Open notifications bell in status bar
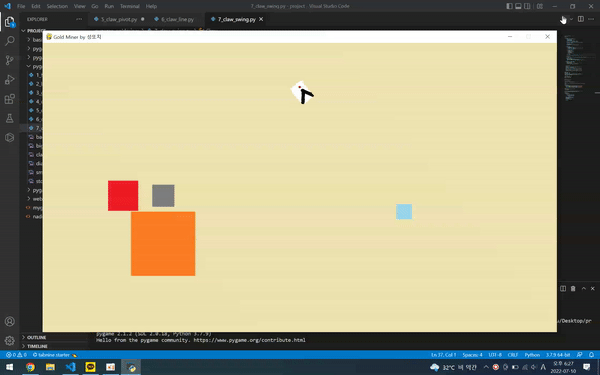 pyautogui.click(x=591, y=355)
